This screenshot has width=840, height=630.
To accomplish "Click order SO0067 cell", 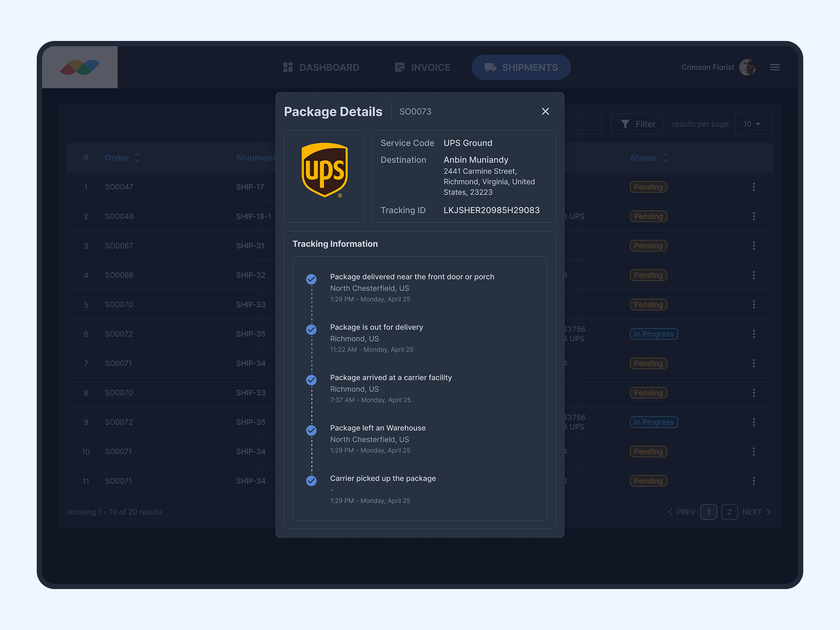I will (119, 246).
